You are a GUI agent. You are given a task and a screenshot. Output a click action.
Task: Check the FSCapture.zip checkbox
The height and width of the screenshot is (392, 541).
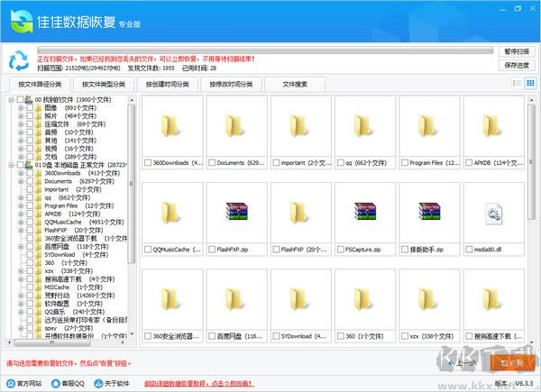click(341, 250)
